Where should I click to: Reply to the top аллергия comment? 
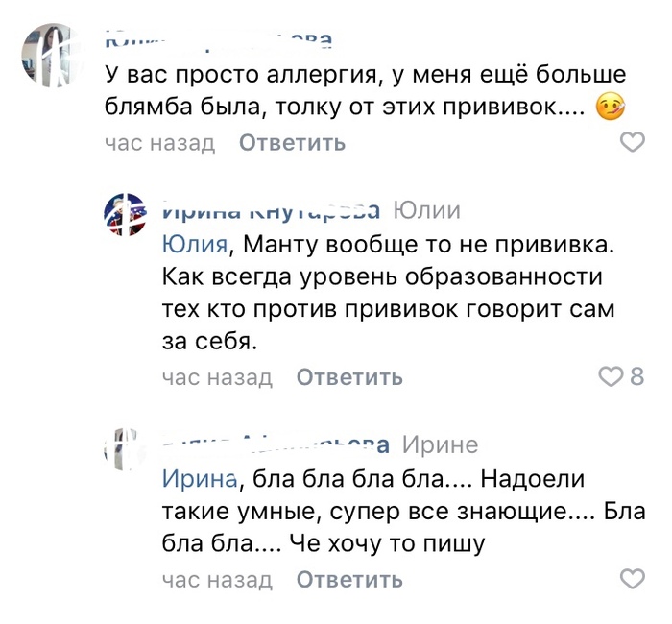[292, 144]
